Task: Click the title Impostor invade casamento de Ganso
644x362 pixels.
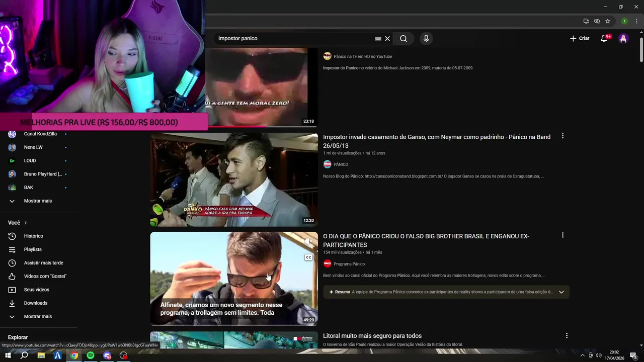Action: [x=437, y=141]
